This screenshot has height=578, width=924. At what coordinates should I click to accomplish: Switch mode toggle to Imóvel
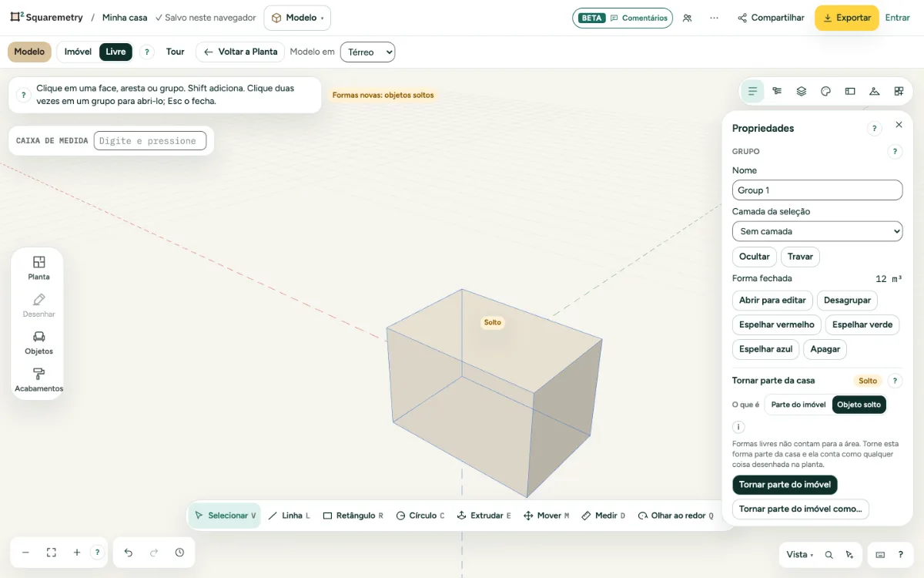coord(78,52)
